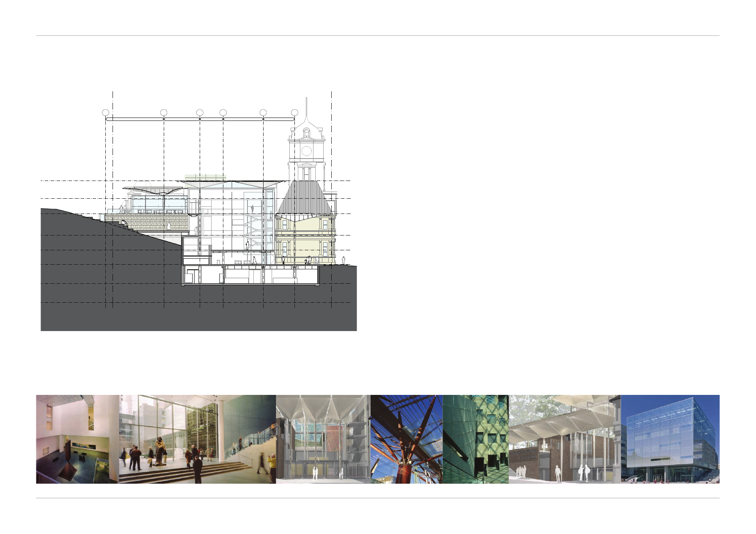The image size is (756, 534).
Task: Click the green rooftop element above the canopy
Action: coord(206,176)
